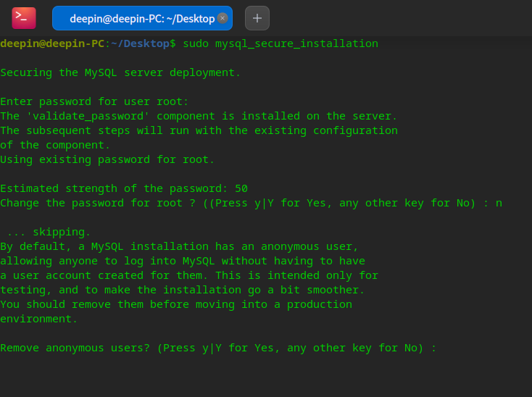Screen dimensions: 532x397
Task: Click the '... skipping.' output line
Action: tap(49, 232)
